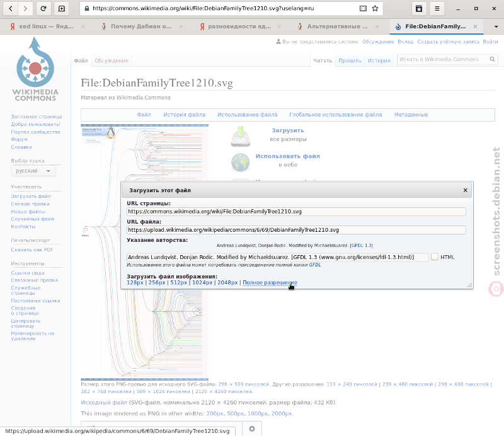Viewport: 504px width, 436px height.
Task: Click the gear icon near page bottom
Action: 252,428
